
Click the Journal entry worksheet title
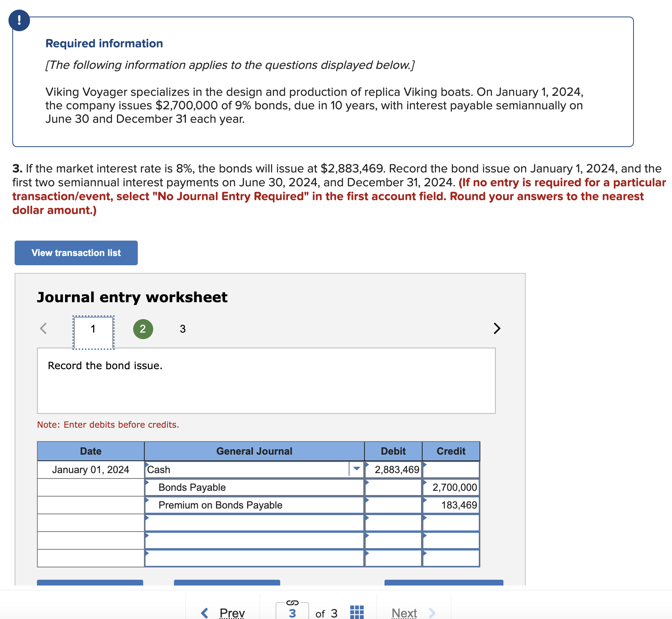point(132,297)
